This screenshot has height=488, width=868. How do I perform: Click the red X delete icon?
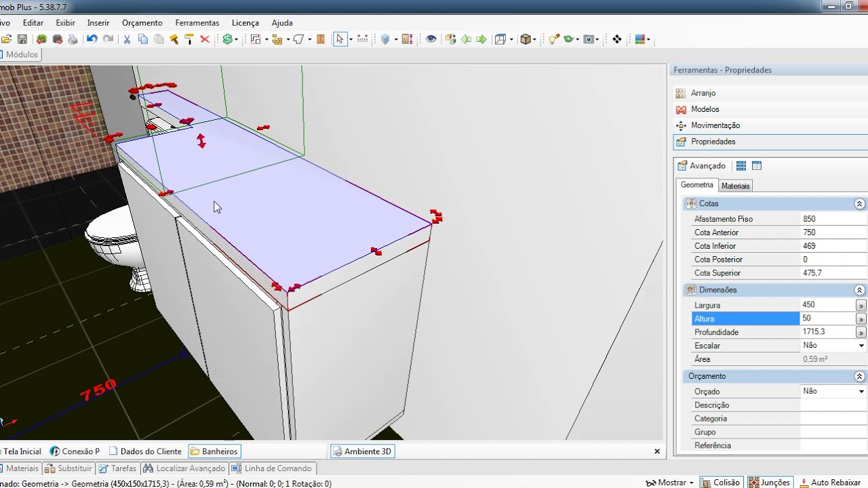click(x=205, y=39)
